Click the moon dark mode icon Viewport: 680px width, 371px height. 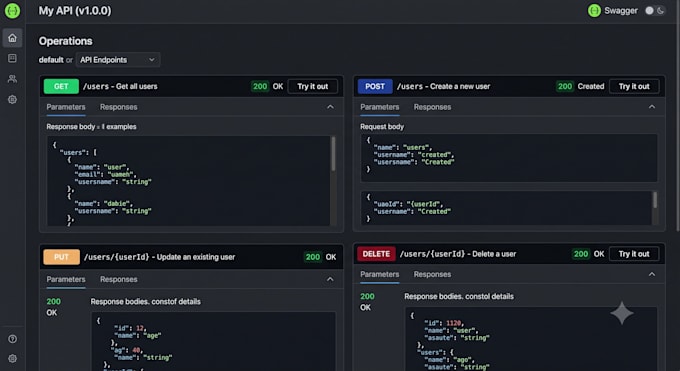(660, 10)
